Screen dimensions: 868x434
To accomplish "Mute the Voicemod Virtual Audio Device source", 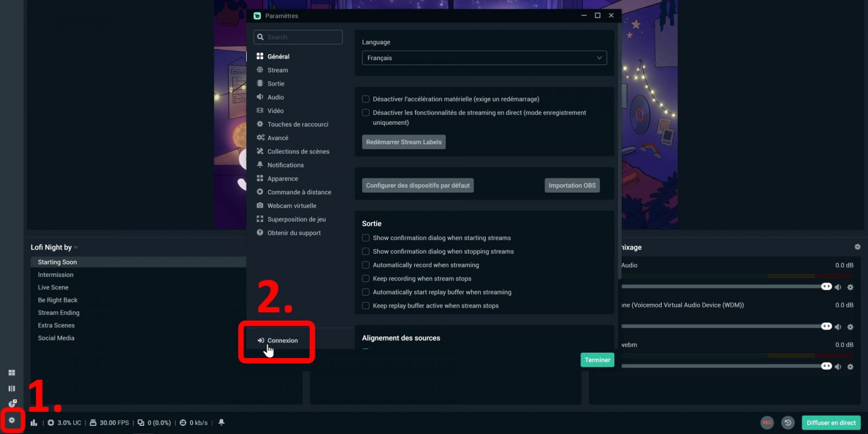I will coord(838,327).
